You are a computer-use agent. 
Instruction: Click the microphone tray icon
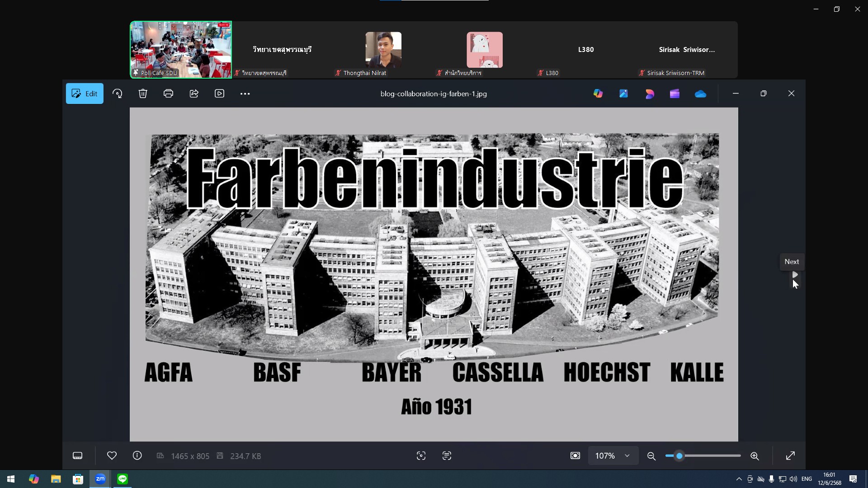[772, 479]
